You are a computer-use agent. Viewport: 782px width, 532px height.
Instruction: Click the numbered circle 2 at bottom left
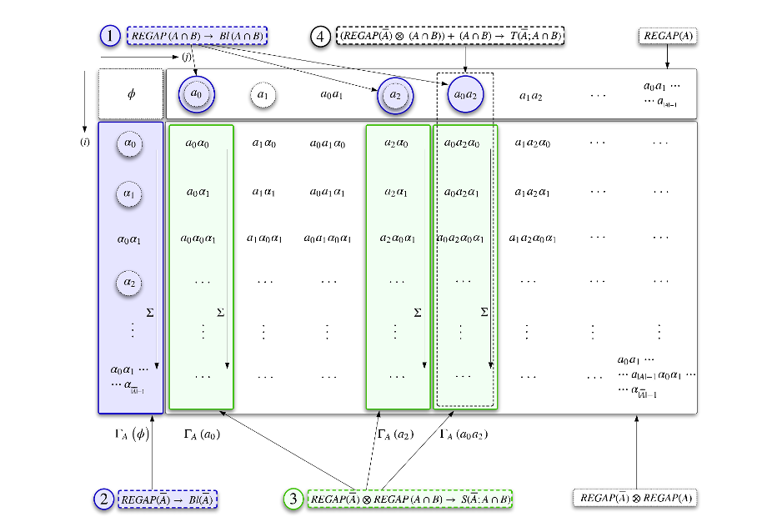tap(103, 499)
